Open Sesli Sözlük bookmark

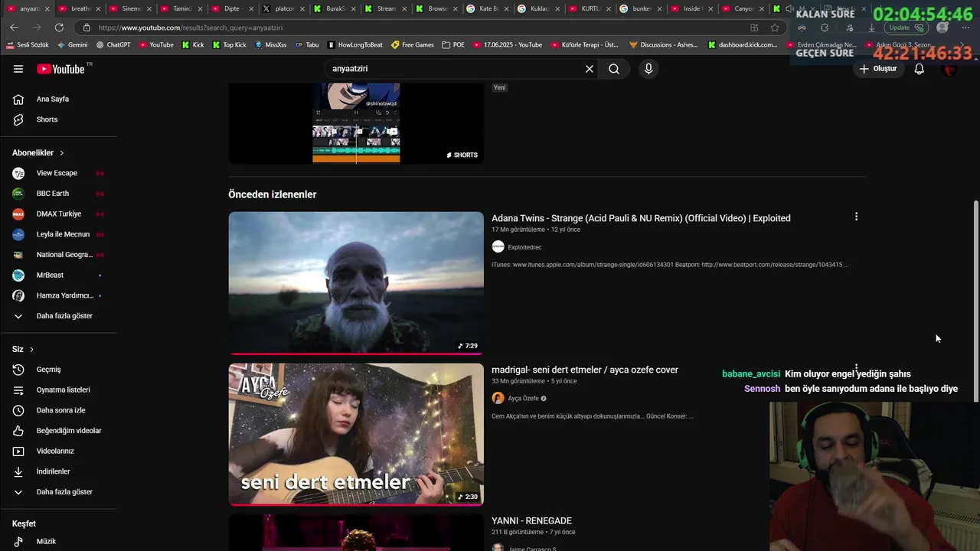point(28,45)
